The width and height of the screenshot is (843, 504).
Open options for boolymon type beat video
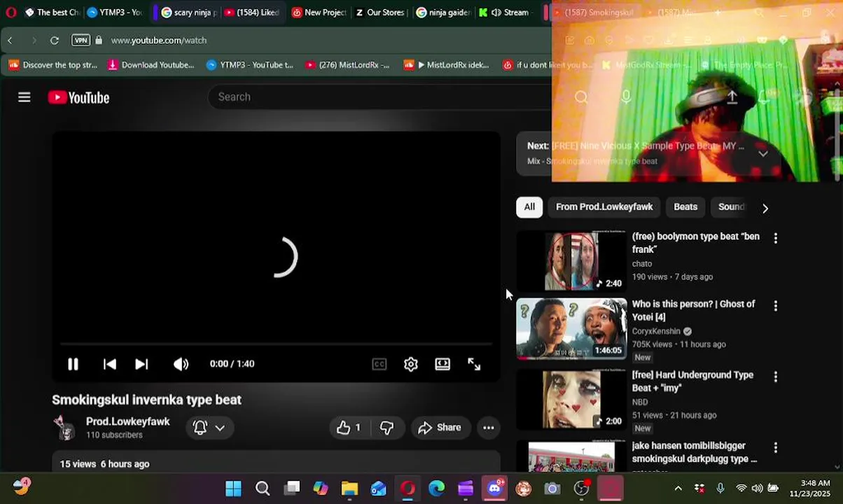775,239
